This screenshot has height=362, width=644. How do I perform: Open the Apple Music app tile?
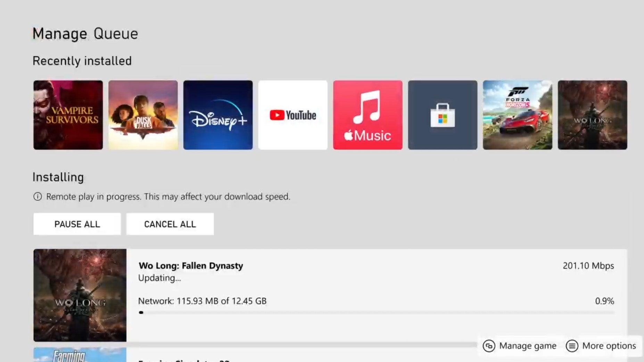tap(368, 115)
